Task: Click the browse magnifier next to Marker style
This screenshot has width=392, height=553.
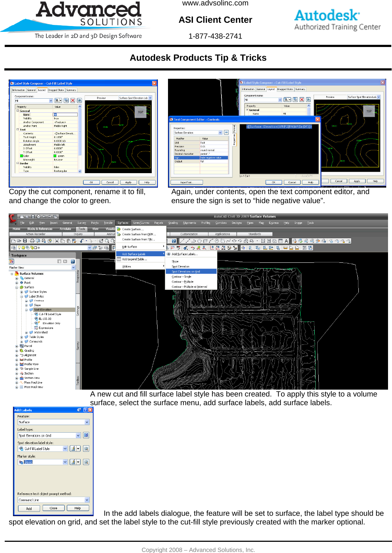Action: (86, 462)
